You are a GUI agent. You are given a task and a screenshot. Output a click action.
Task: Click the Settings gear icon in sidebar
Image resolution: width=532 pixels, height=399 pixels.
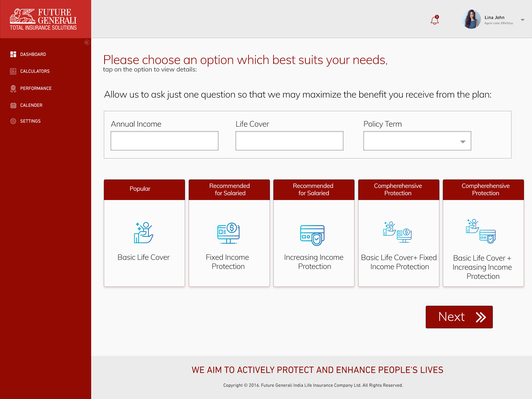pos(13,121)
